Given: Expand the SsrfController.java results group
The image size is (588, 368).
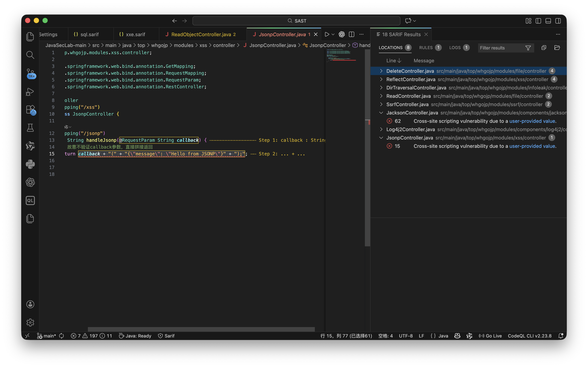Looking at the screenshot, I should 381,104.
